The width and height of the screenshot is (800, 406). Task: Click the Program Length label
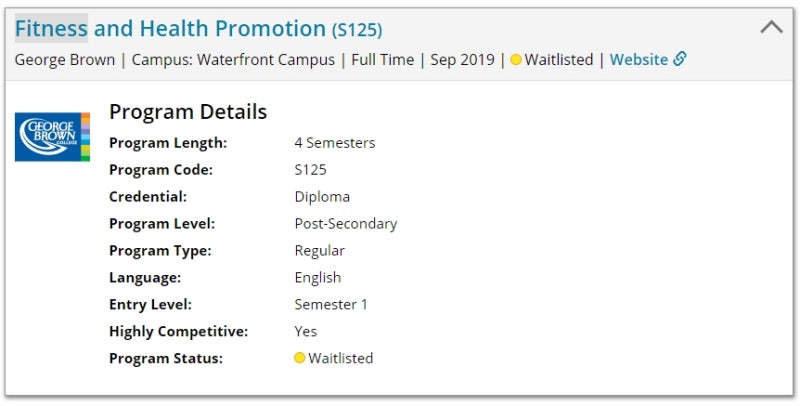(168, 143)
